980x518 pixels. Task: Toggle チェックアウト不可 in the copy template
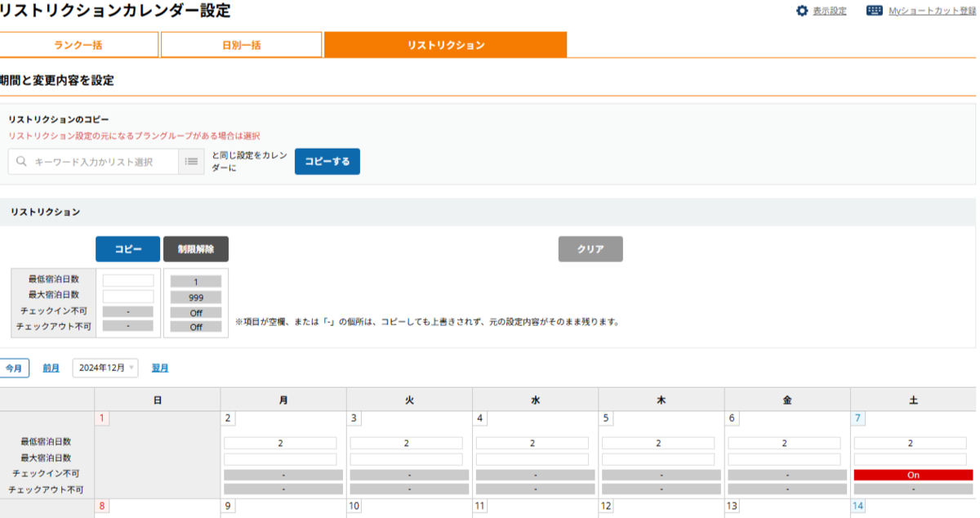128,326
